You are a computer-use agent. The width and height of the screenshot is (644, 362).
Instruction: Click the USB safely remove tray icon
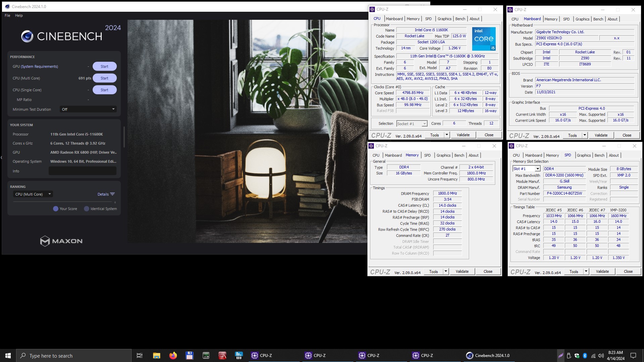tap(569, 356)
